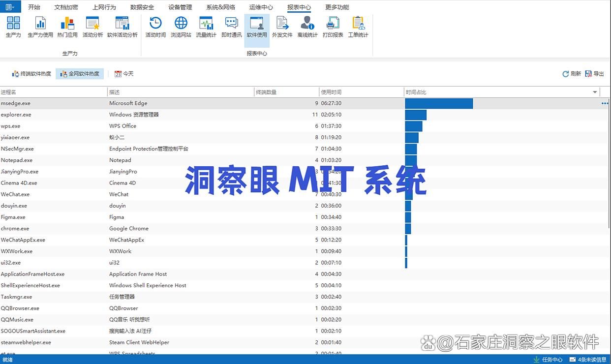Switch to the 文档加密 tab
611x364 pixels.
point(66,7)
